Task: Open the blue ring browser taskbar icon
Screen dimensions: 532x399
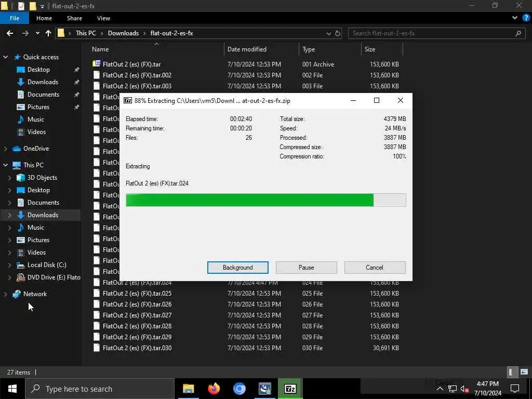Action: click(239, 389)
